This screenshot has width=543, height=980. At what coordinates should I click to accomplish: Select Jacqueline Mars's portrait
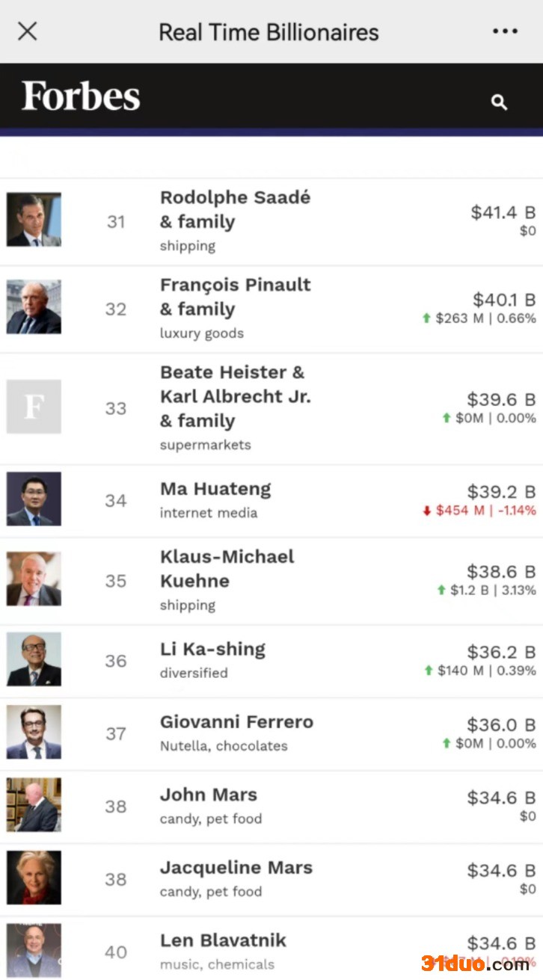point(34,878)
